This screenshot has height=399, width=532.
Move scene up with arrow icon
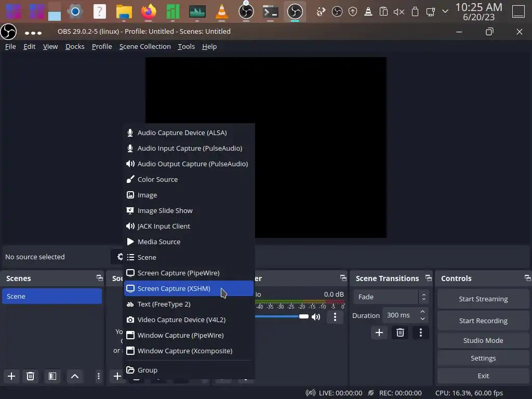click(x=75, y=376)
